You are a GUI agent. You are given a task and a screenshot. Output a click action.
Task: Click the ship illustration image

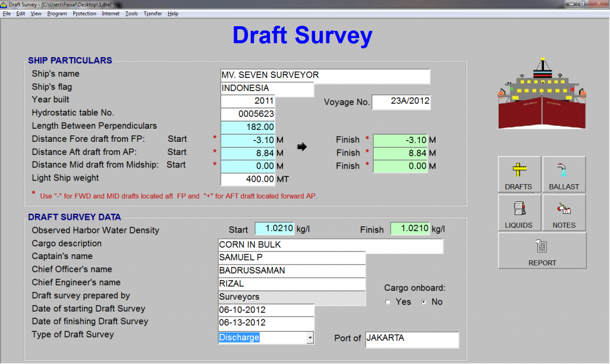[542, 94]
